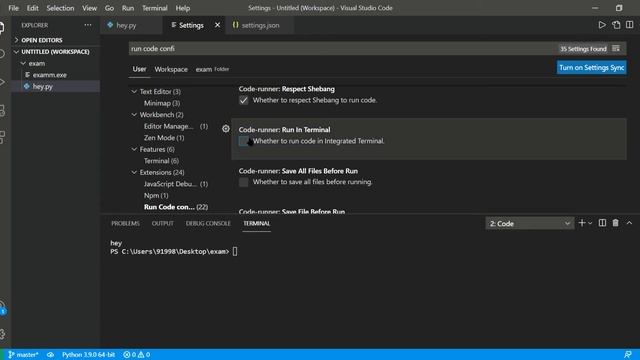
Task: Open the Run menu
Action: coord(128,8)
